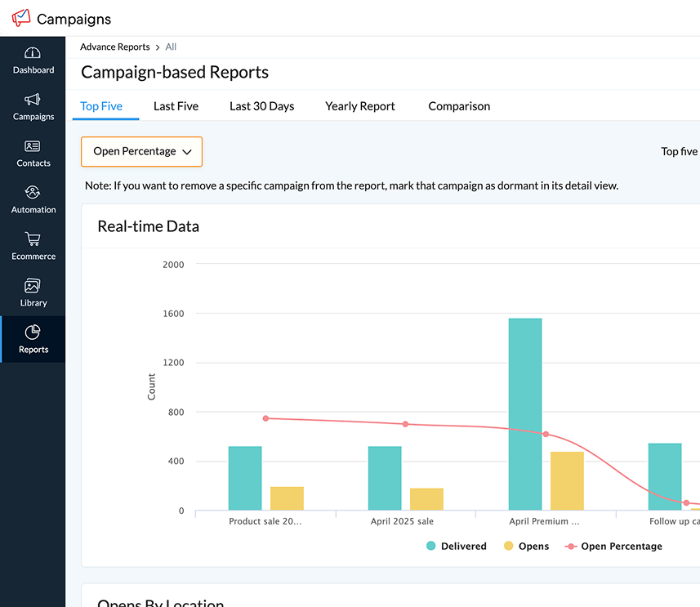Toggle the Delivered series in the legend

coord(456,546)
